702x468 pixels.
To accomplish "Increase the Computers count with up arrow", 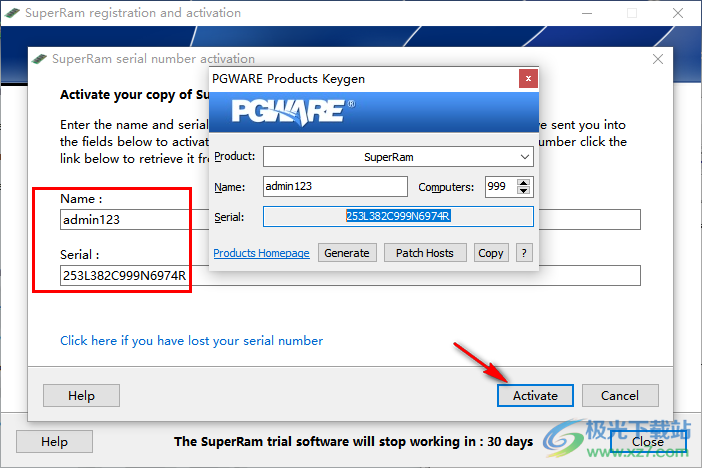I will pos(523,182).
